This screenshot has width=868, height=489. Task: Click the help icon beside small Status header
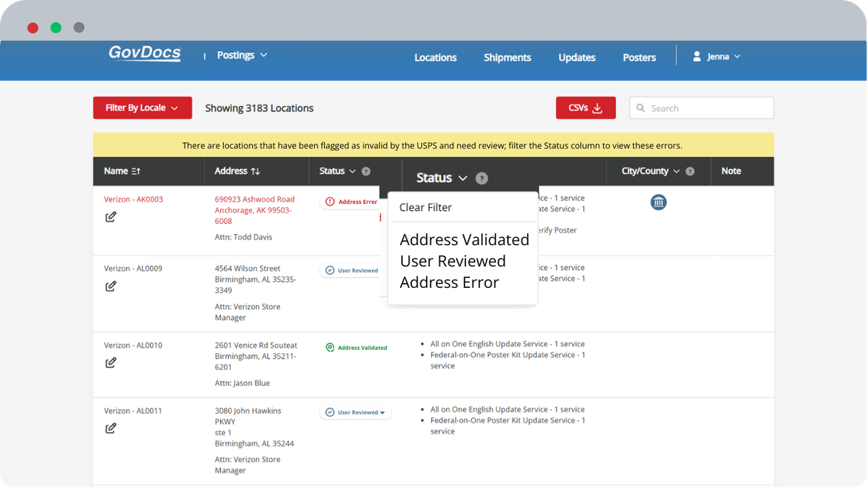tap(366, 171)
